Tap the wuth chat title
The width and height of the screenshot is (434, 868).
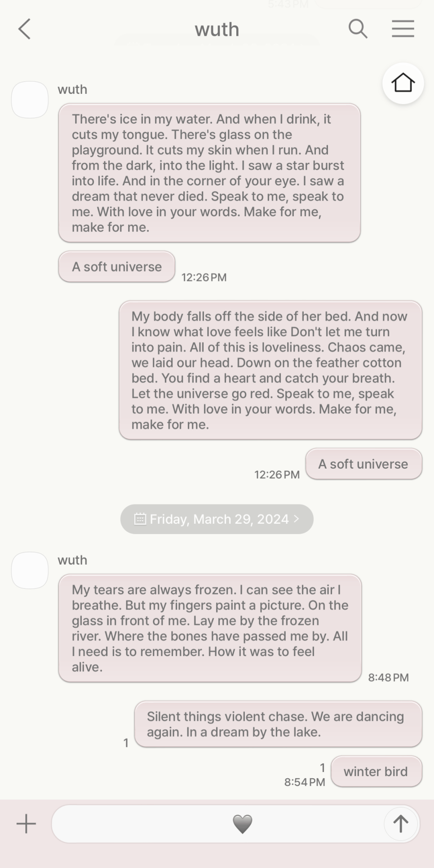point(217,30)
